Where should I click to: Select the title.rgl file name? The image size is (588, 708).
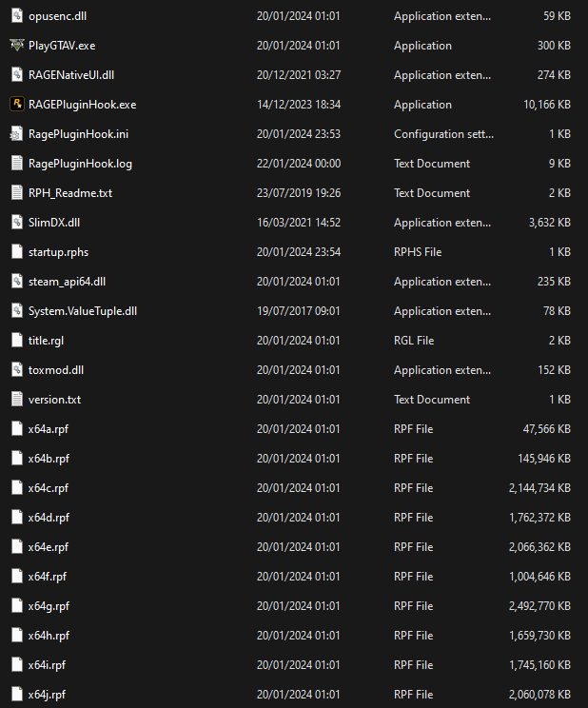46,341
